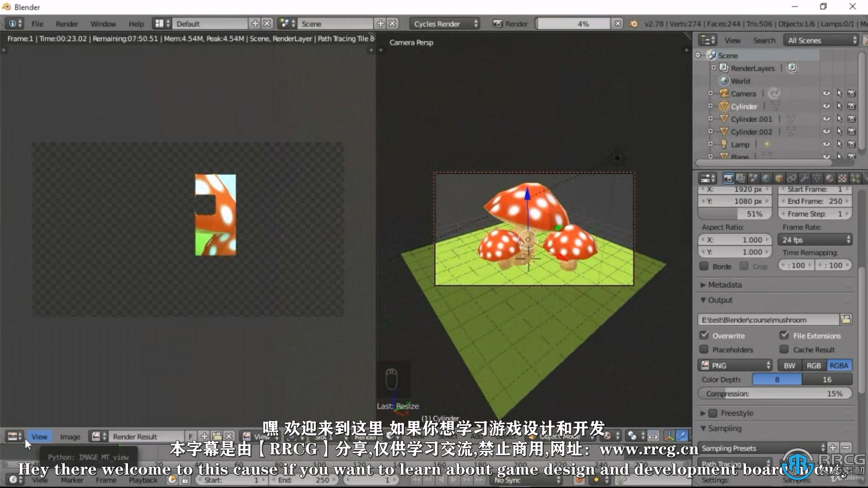Click the RenderLayers data icon in outliner
This screenshot has width=868, height=488.
[793, 68]
